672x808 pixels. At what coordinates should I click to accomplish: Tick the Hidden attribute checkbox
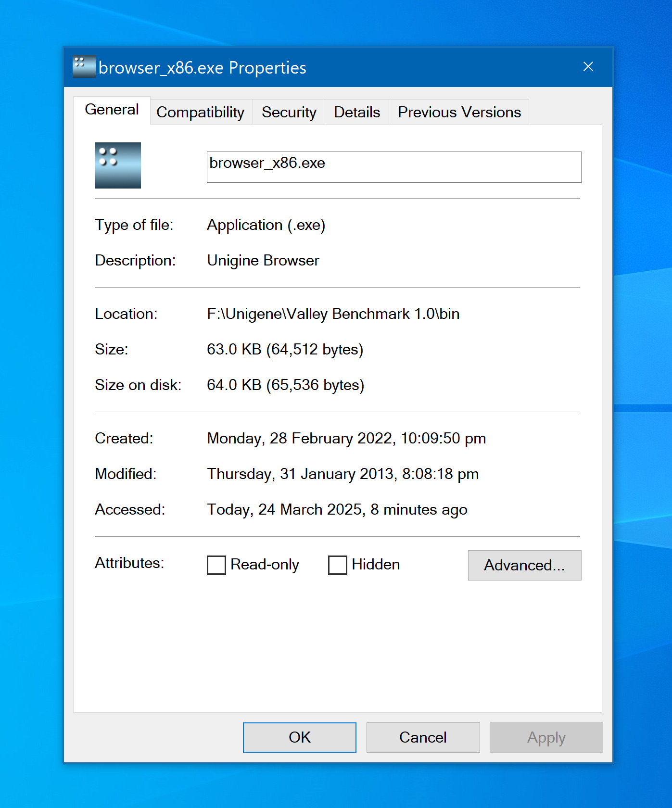pos(338,565)
